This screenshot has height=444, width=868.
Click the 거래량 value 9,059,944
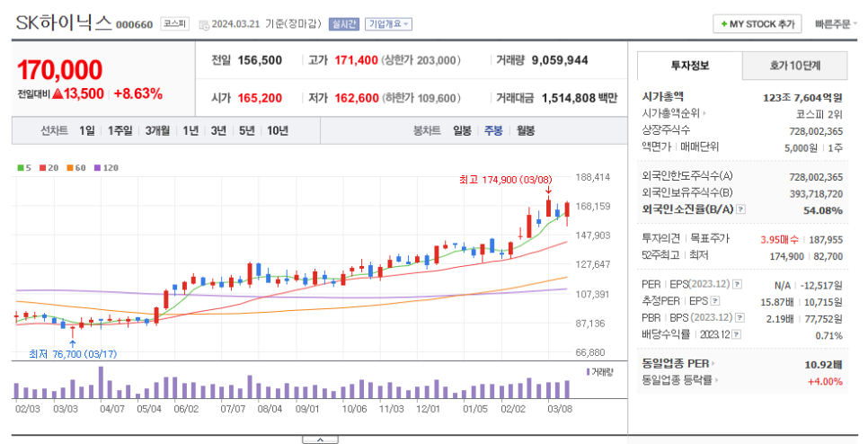[x=560, y=60]
